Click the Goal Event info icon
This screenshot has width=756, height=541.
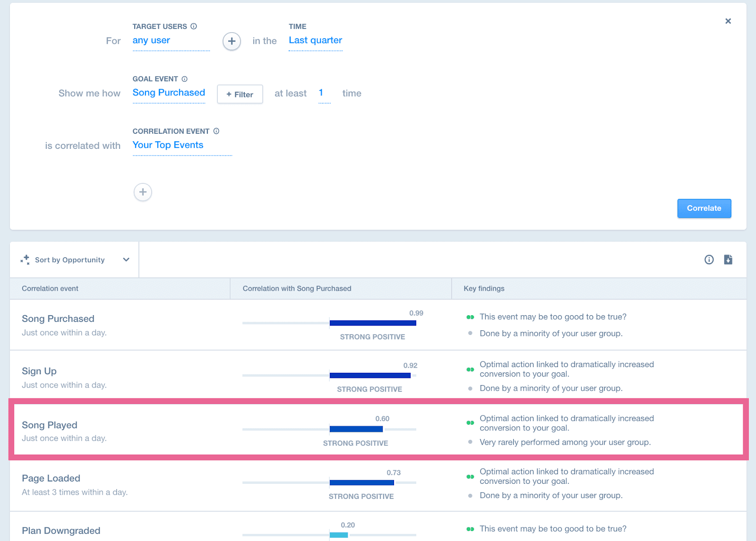(x=185, y=79)
